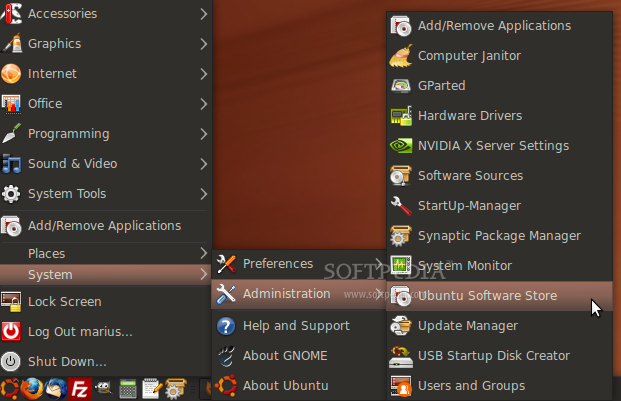This screenshot has width=621, height=401.
Task: Click the Preferences tools icon
Action: (226, 264)
